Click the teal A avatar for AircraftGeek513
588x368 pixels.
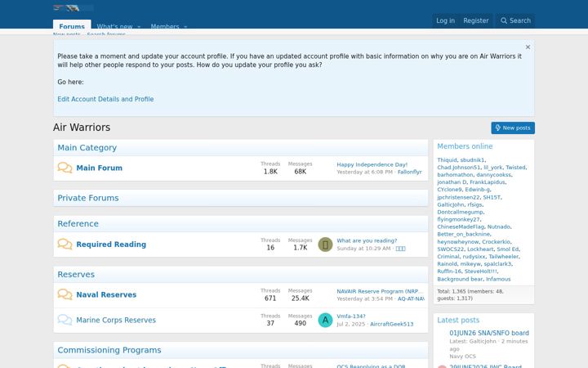[x=325, y=320]
